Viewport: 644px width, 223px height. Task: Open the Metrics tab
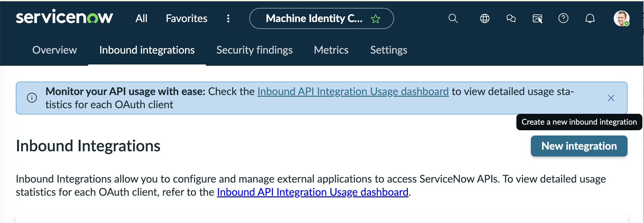pyautogui.click(x=331, y=50)
